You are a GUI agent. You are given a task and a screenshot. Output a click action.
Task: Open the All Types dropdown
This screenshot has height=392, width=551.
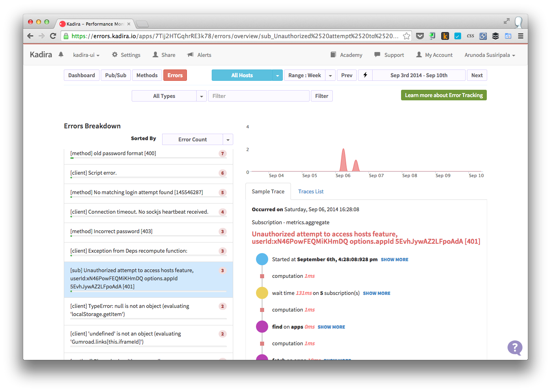coord(169,96)
